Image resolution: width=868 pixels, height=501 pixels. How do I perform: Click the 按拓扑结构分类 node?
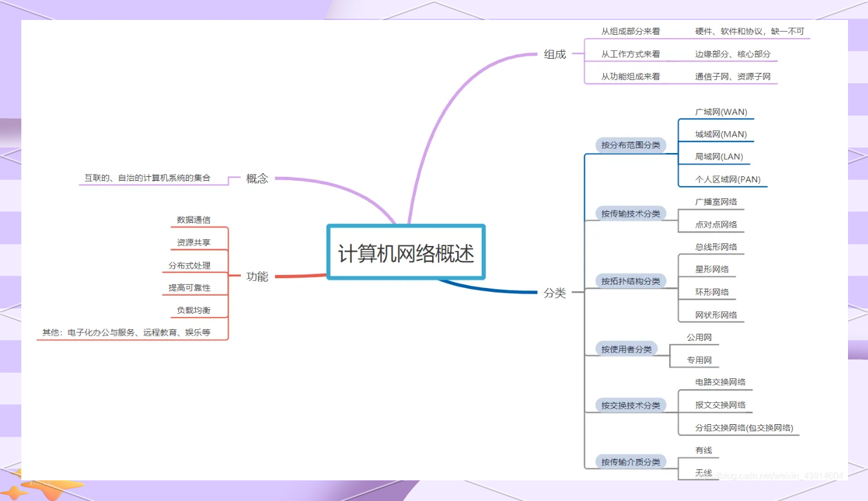(630, 281)
